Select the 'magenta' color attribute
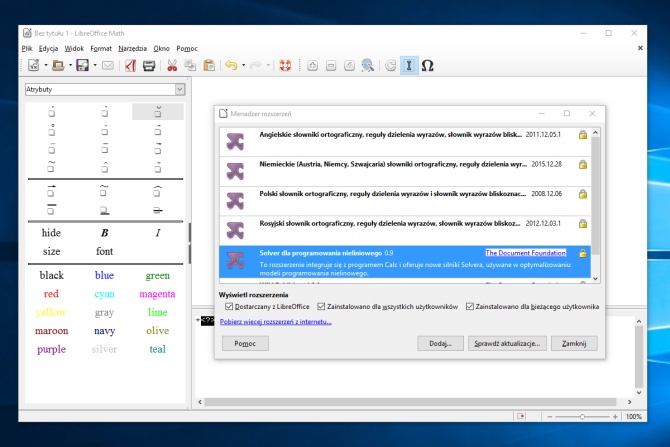The image size is (670, 447). [157, 294]
